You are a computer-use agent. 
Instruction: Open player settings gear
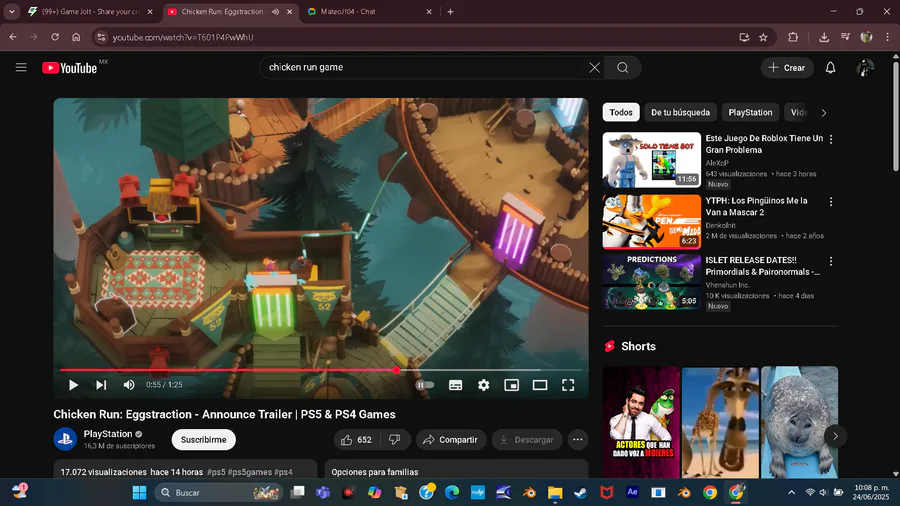click(x=484, y=385)
